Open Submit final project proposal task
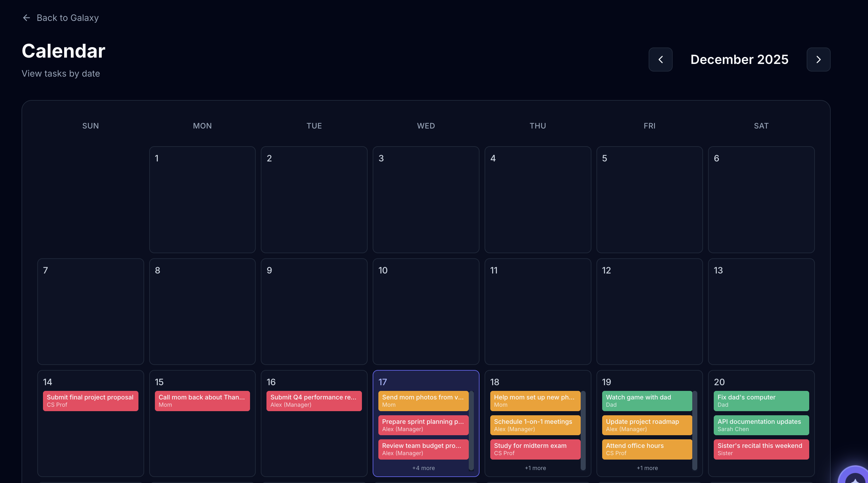This screenshot has width=868, height=483. point(90,401)
